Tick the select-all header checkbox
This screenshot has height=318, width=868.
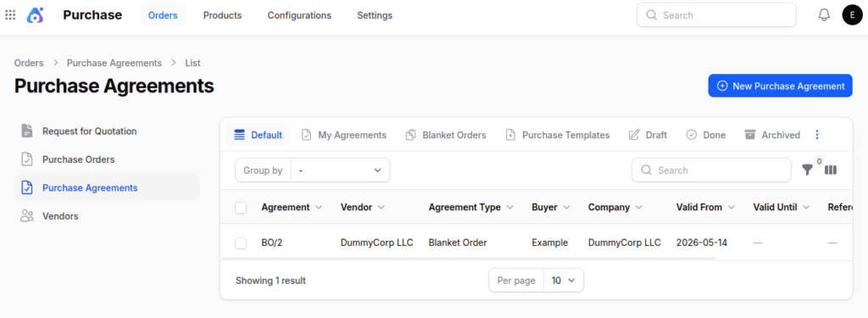tap(241, 208)
